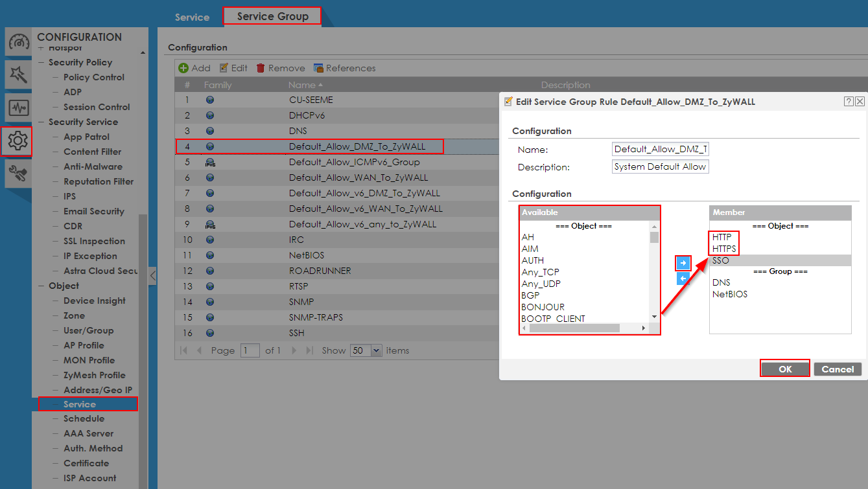The width and height of the screenshot is (868, 489).
Task: Click the Remove trash icon
Action: pos(280,68)
